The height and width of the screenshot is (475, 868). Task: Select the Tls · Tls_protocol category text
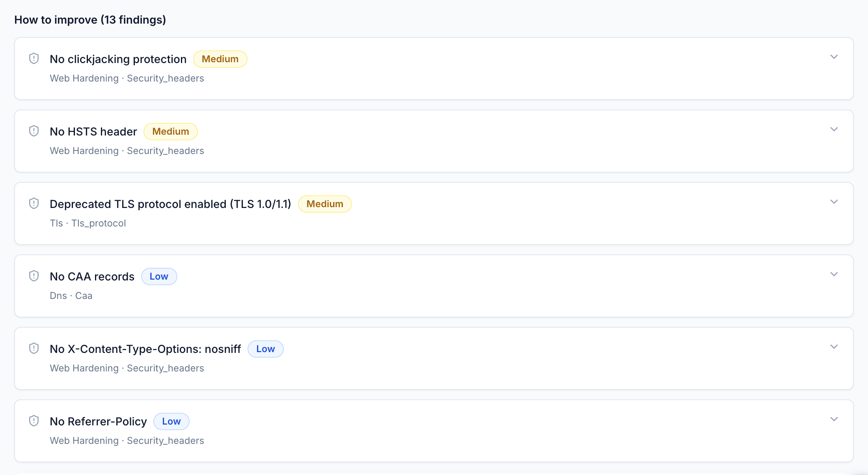(x=88, y=223)
